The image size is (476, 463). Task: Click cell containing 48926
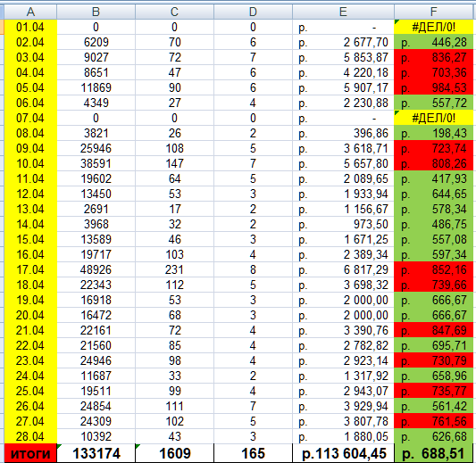point(96,269)
